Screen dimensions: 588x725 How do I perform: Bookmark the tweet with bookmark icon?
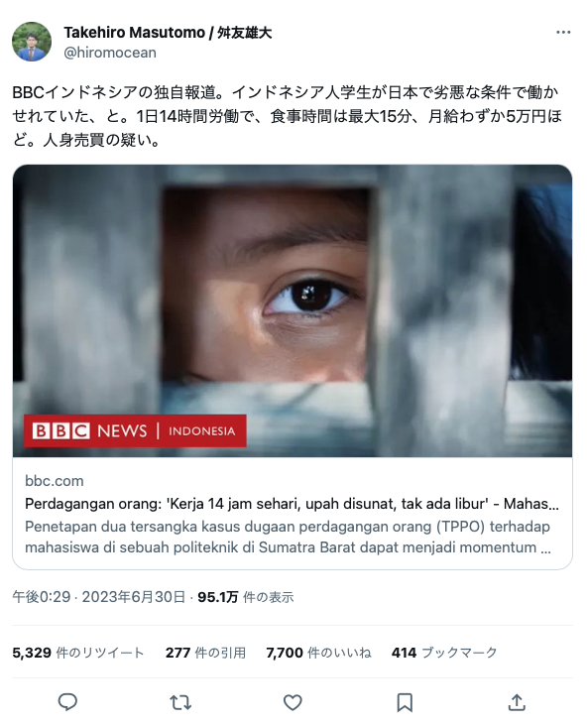(x=405, y=702)
